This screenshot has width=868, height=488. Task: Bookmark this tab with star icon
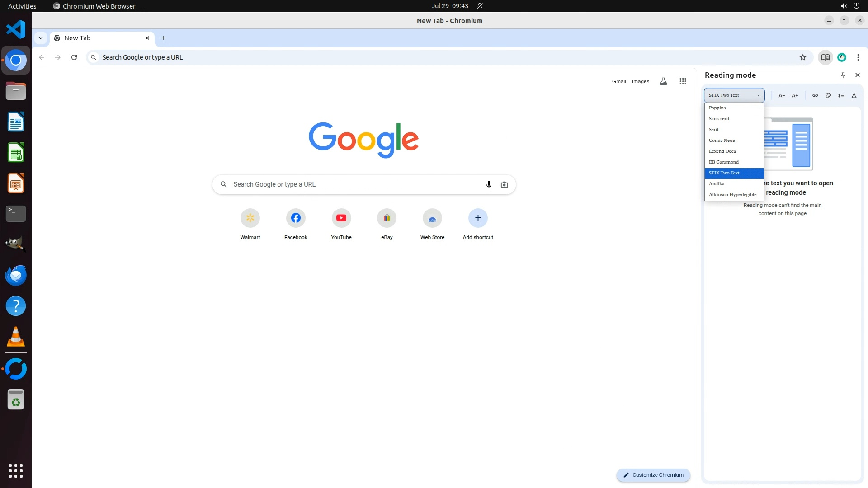(802, 57)
